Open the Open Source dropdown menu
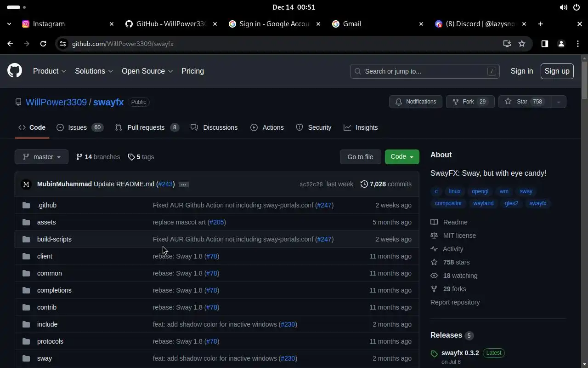The image size is (588, 368). [x=147, y=71]
